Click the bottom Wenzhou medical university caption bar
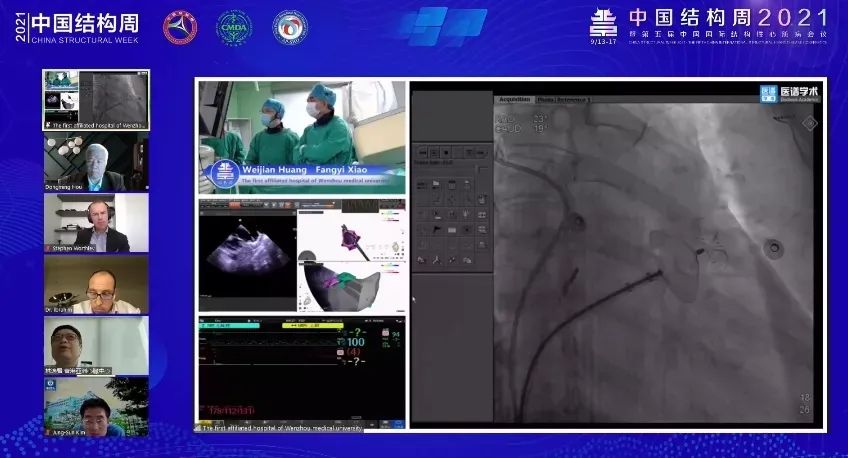Screen dimensions: 848x458 tap(280, 428)
